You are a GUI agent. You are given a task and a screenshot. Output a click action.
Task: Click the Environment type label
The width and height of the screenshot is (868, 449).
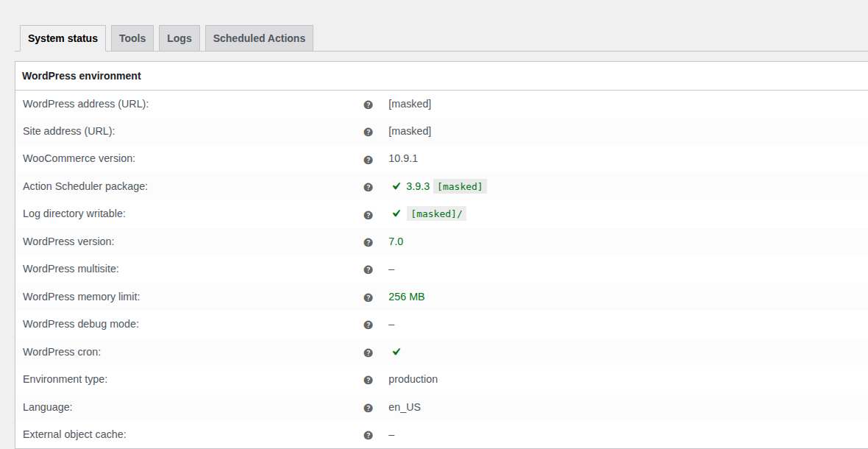pos(65,379)
